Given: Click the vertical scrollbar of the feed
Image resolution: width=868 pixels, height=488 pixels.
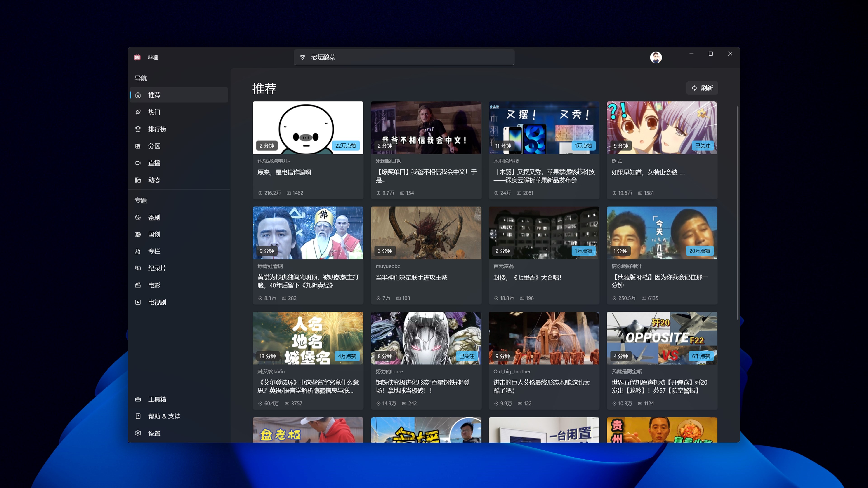Looking at the screenshot, I should coord(738,213).
